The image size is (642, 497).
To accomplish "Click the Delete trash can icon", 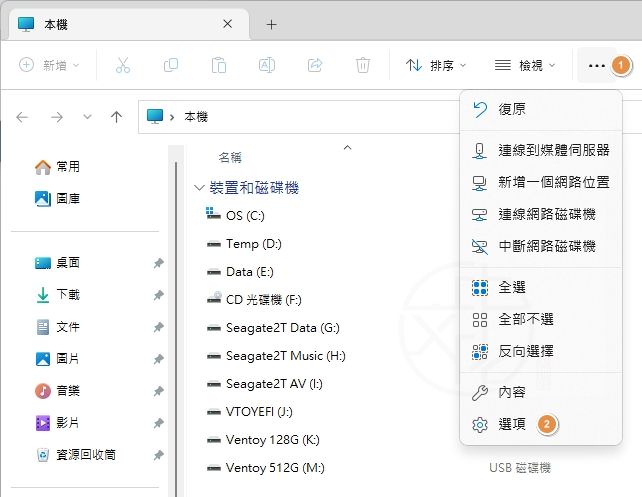I will click(363, 65).
